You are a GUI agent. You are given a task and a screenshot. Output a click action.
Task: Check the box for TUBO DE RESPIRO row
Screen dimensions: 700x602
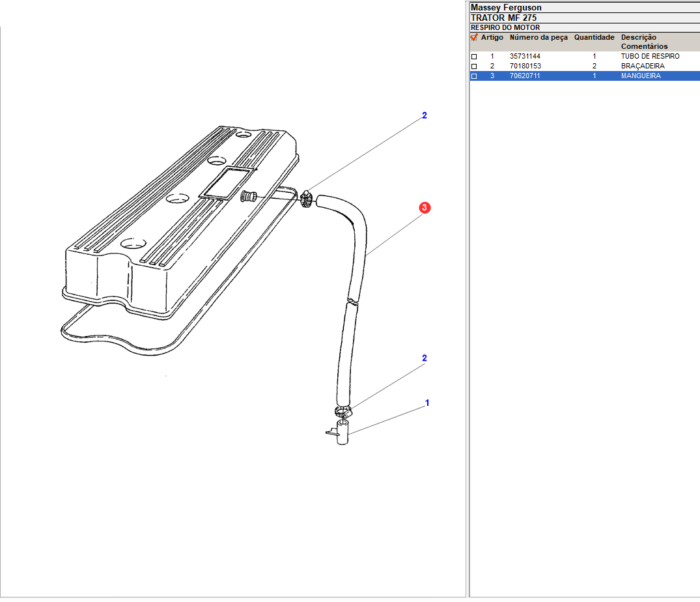(x=474, y=57)
